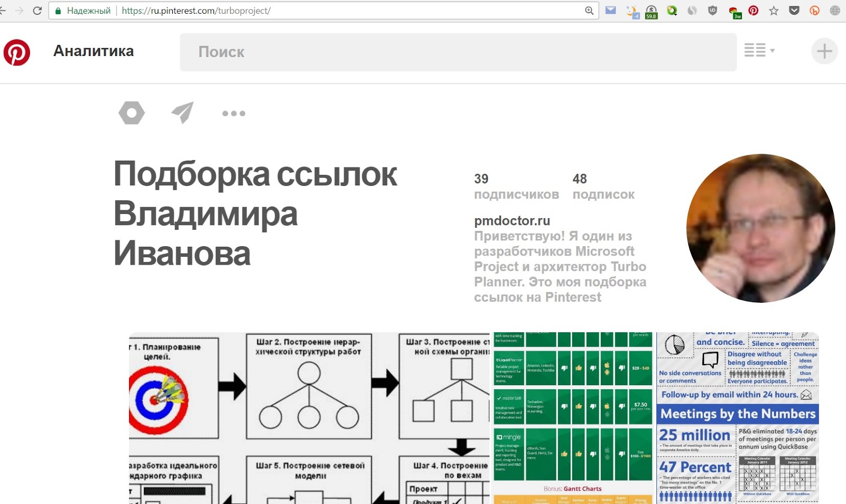Open the green comparison table pin
Viewport: 846px width, 504px height.
point(573,418)
